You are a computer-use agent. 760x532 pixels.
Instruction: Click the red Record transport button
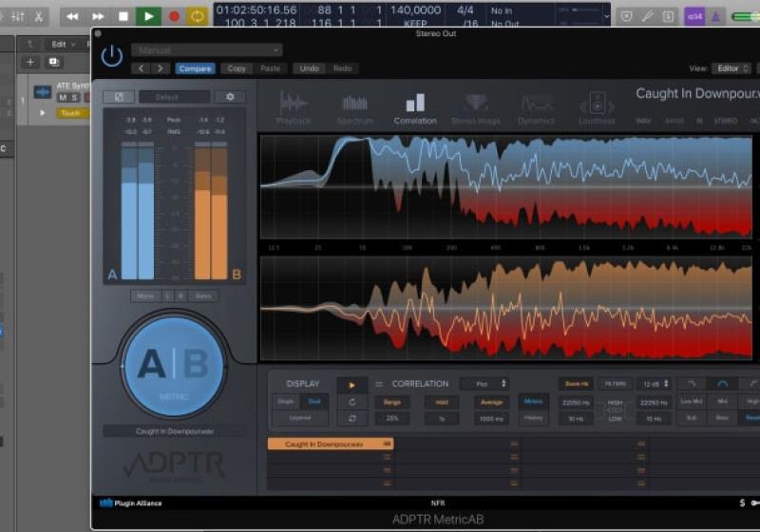pyautogui.click(x=173, y=16)
